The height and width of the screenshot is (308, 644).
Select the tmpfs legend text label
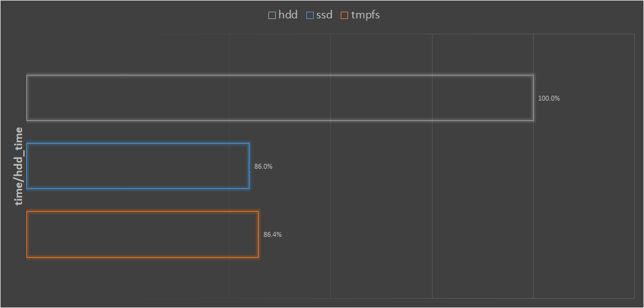(365, 15)
